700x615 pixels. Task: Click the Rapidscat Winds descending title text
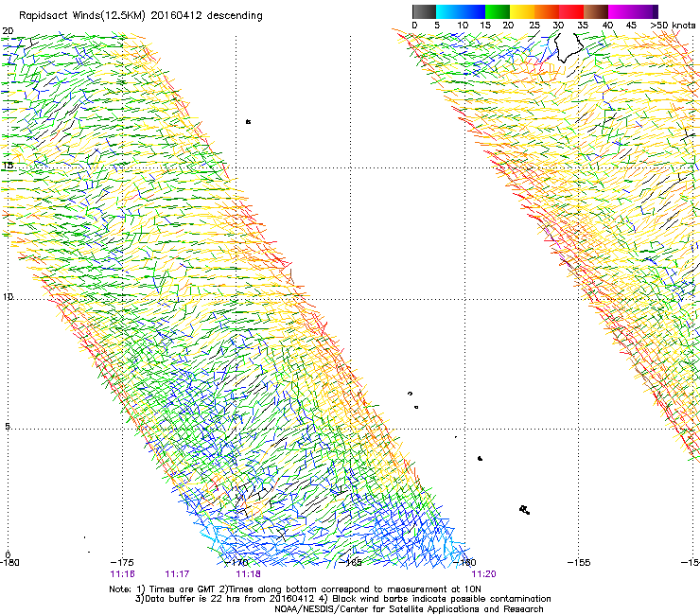coord(141,15)
